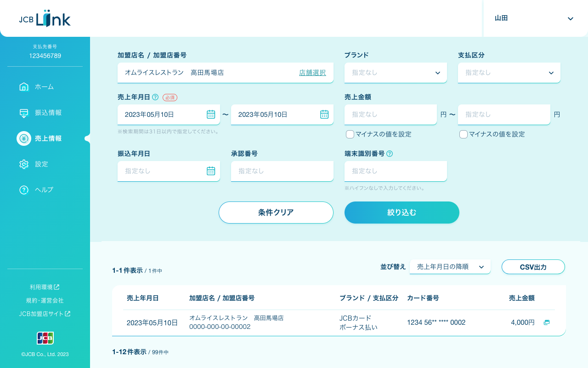Expand the 支払区分 dropdown
588x368 pixels.
[x=509, y=73]
